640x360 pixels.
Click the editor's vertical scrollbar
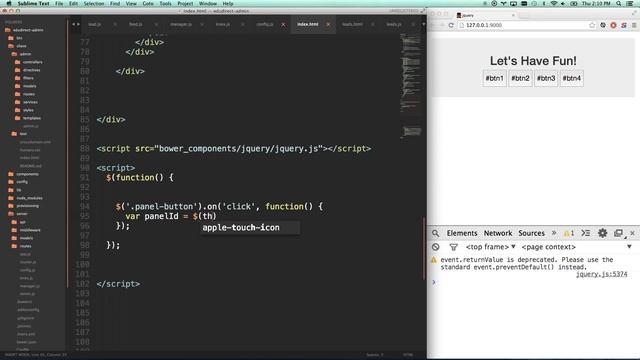pyautogui.click(x=424, y=249)
